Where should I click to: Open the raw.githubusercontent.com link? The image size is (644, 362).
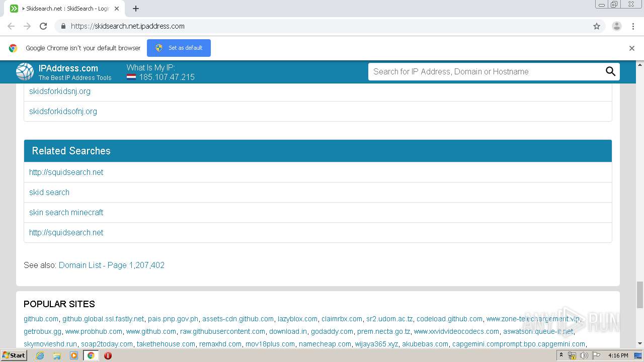(222, 331)
